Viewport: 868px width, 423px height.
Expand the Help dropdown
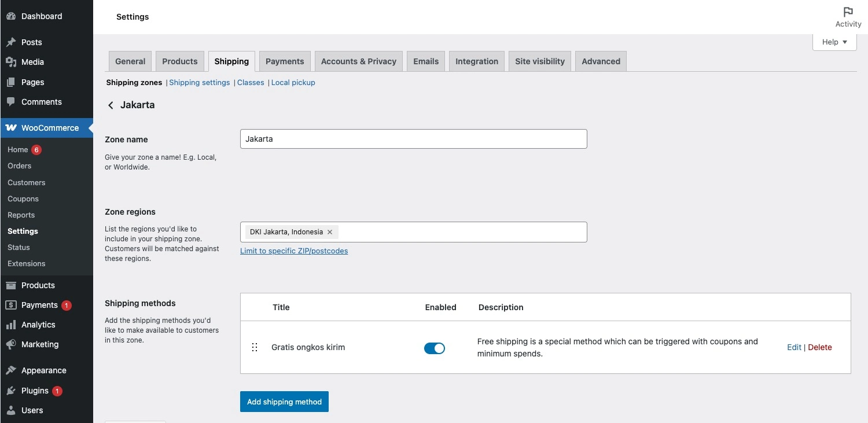point(834,42)
